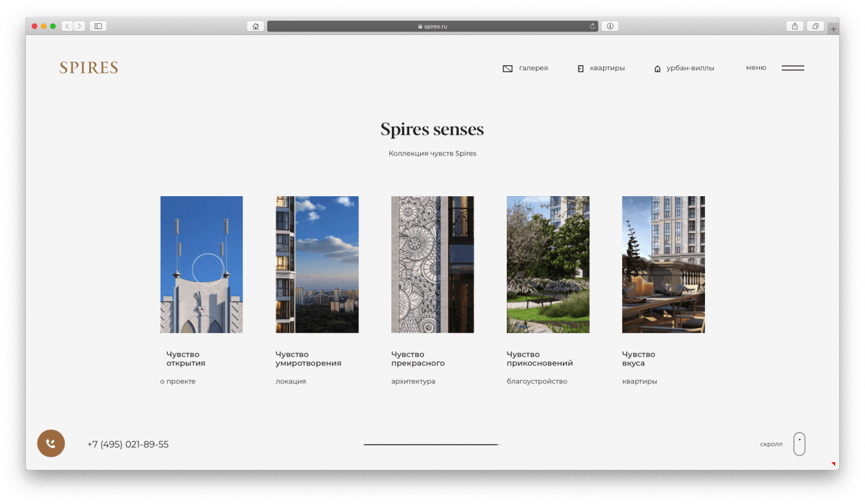Reload the page with the refresh icon
The width and height of the screenshot is (865, 504).
(593, 26)
